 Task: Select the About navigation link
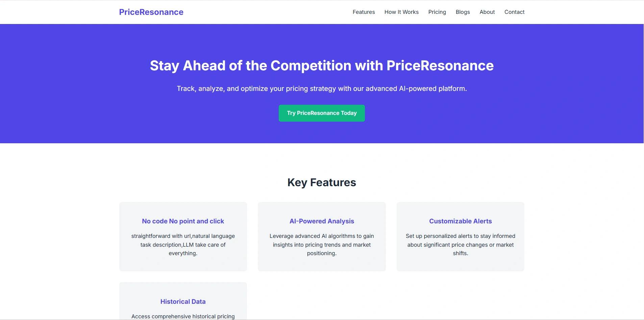(487, 12)
